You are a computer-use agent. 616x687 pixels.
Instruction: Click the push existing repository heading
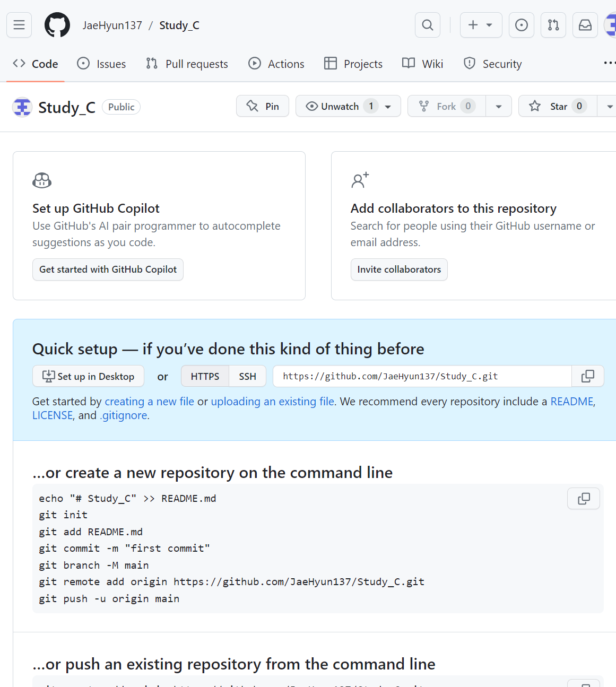click(234, 664)
